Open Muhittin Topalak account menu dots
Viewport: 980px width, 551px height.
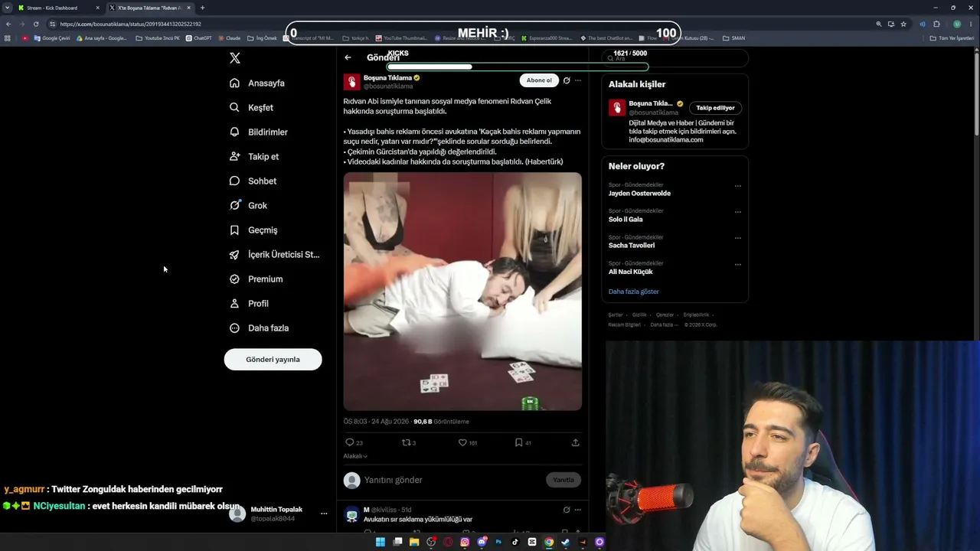click(324, 514)
